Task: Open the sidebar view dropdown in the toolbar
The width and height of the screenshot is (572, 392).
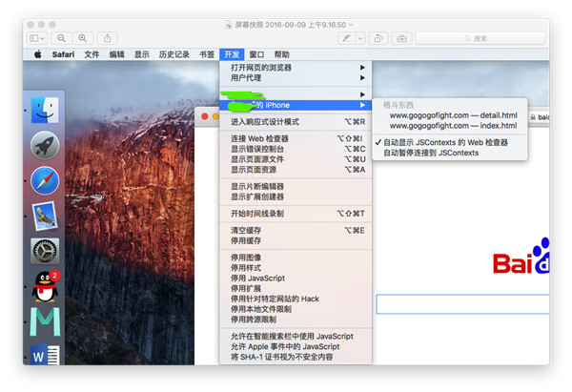Action: coord(37,38)
